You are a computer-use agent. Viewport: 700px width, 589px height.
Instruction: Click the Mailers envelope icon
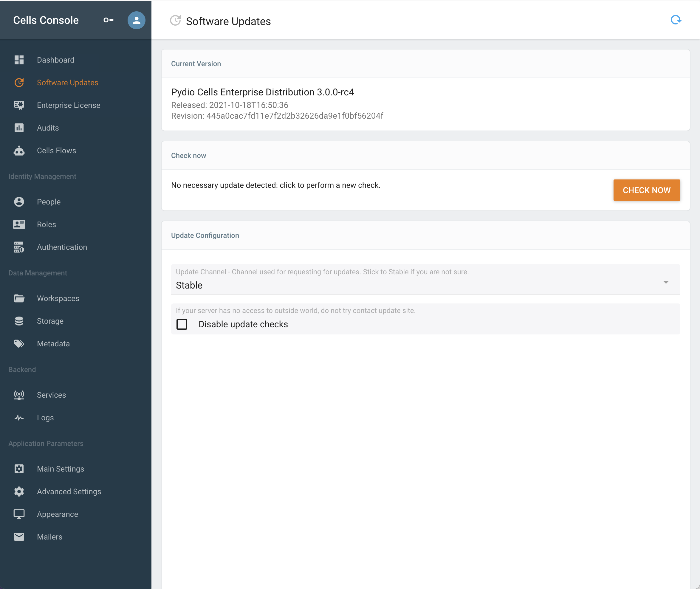[x=19, y=537]
